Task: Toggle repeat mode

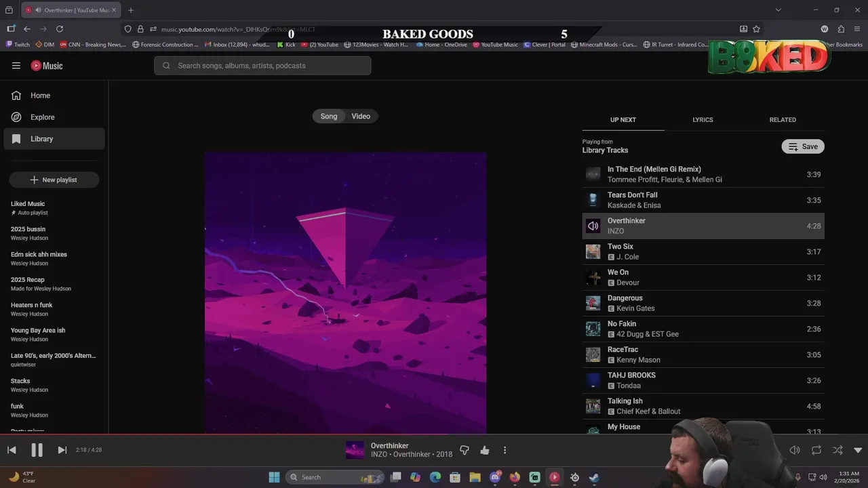Action: (816, 450)
